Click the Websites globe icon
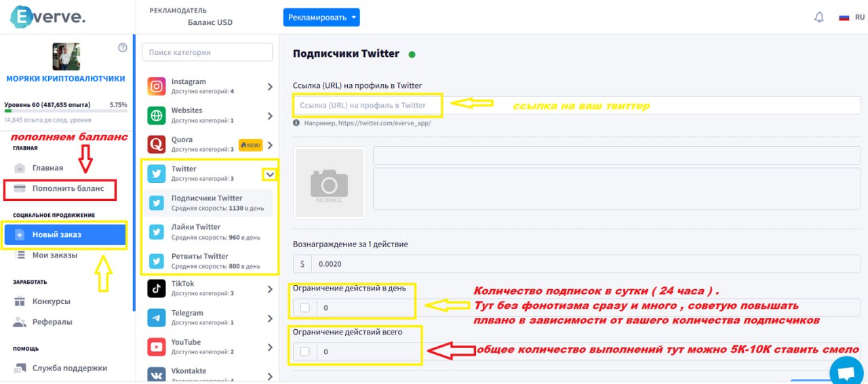The height and width of the screenshot is (384, 868). pos(157,115)
